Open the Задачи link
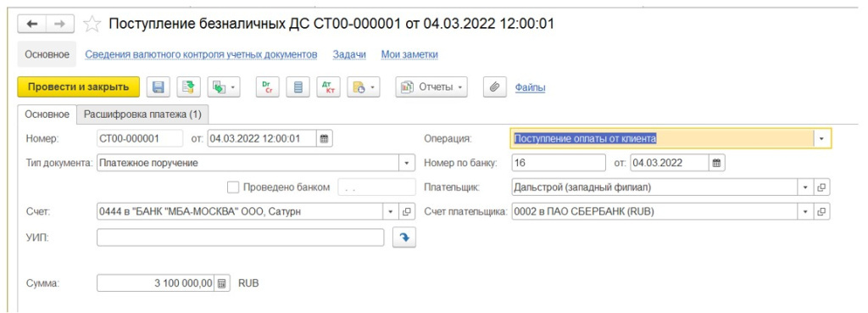868x313 pixels. click(349, 54)
